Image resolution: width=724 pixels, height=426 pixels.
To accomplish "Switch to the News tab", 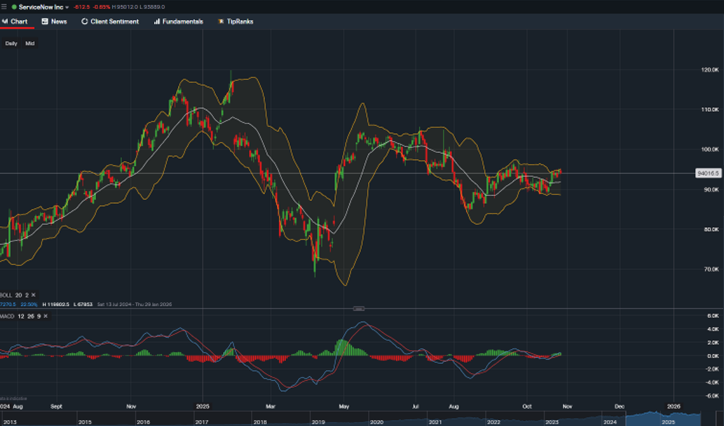I will 55,21.
